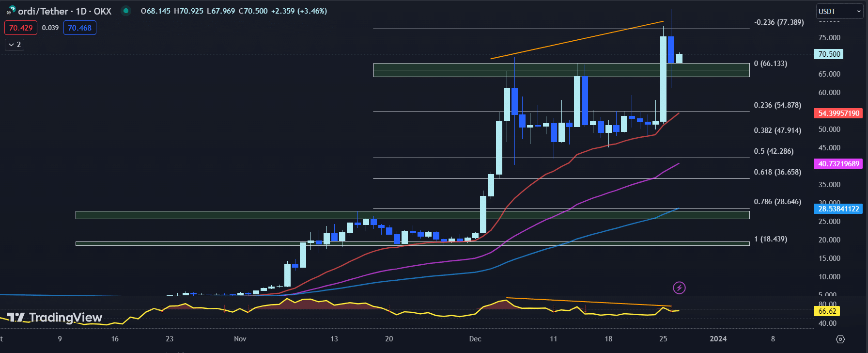The width and height of the screenshot is (868, 353).
Task: Select the 0.236 (54.878) Fib level label
Action: (777, 105)
